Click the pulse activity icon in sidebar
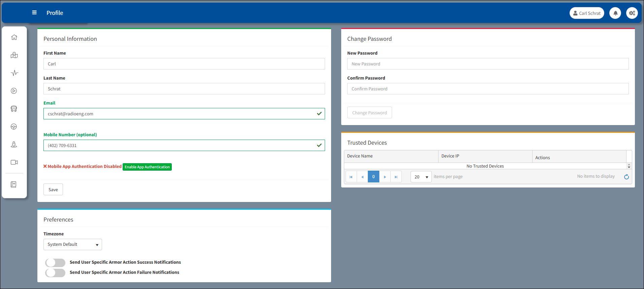This screenshot has height=289, width=644. [14, 73]
